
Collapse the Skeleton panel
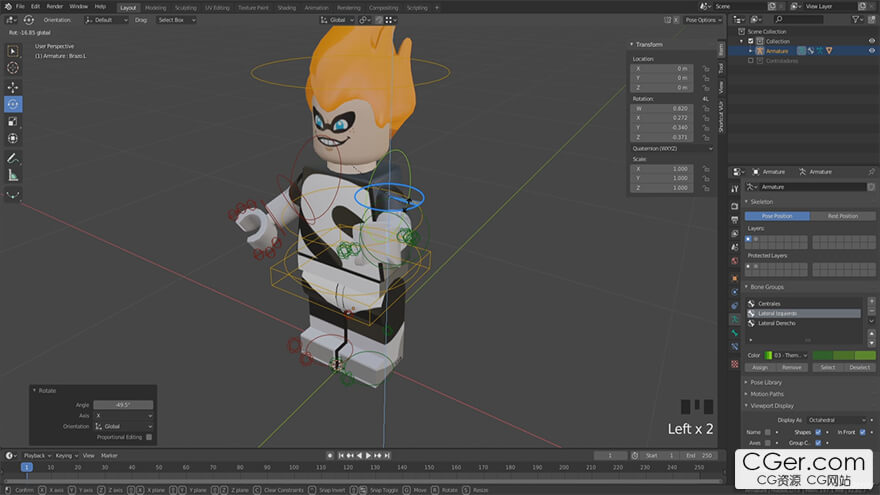[x=761, y=201]
